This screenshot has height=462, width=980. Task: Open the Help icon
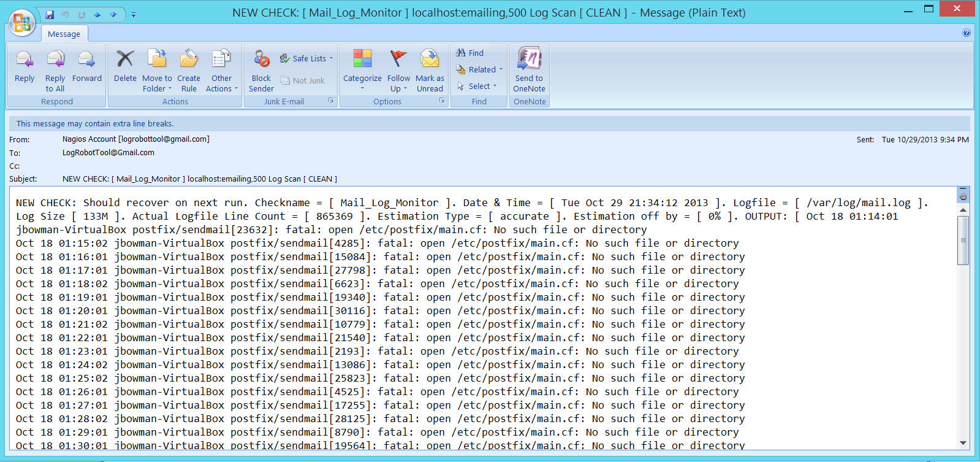click(967, 33)
